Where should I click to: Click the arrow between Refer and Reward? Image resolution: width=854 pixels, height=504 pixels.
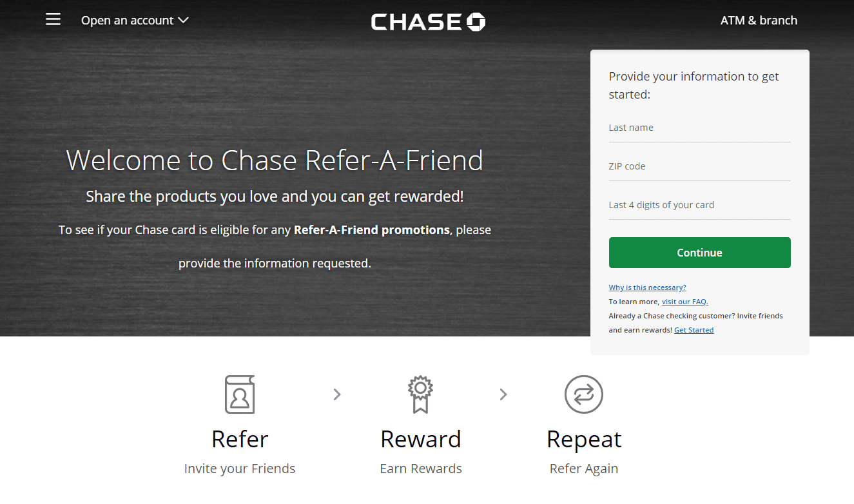(x=336, y=394)
